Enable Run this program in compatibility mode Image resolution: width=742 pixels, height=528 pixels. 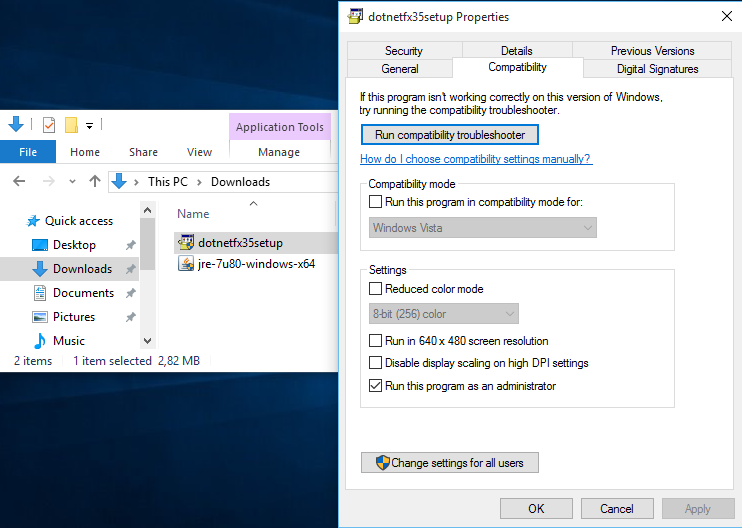click(x=375, y=202)
